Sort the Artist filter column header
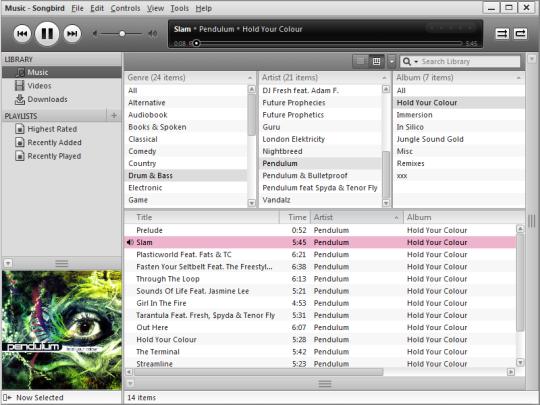 click(324, 77)
